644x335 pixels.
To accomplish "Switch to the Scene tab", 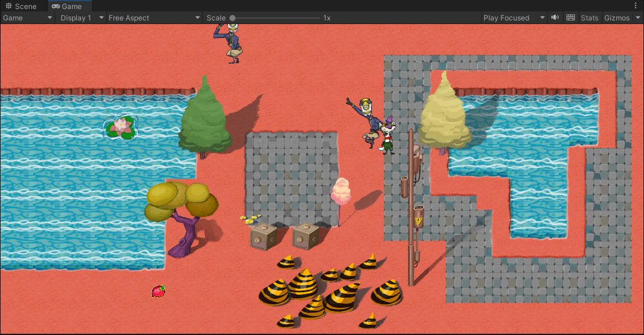I will (20, 6).
